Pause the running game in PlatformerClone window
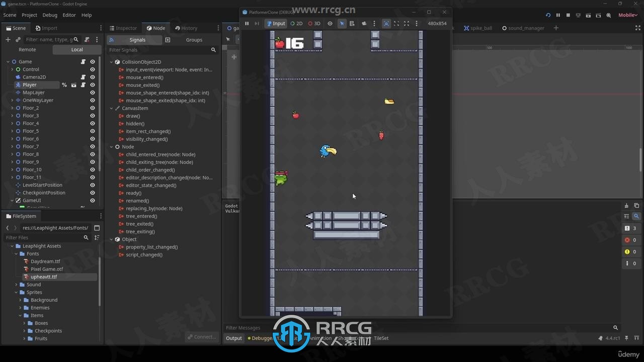 pyautogui.click(x=247, y=24)
